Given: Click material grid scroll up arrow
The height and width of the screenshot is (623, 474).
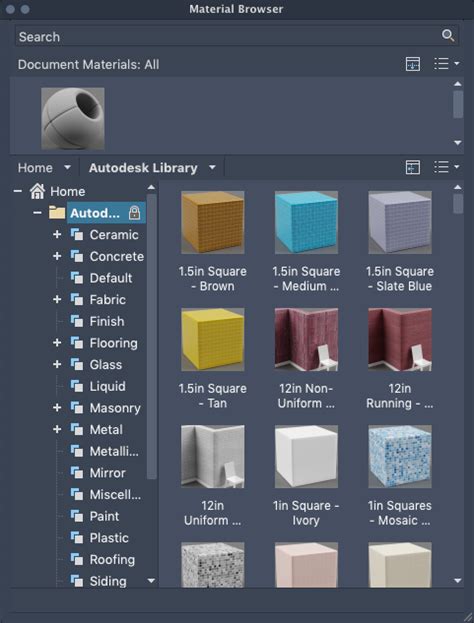Looking at the screenshot, I should 458,187.
